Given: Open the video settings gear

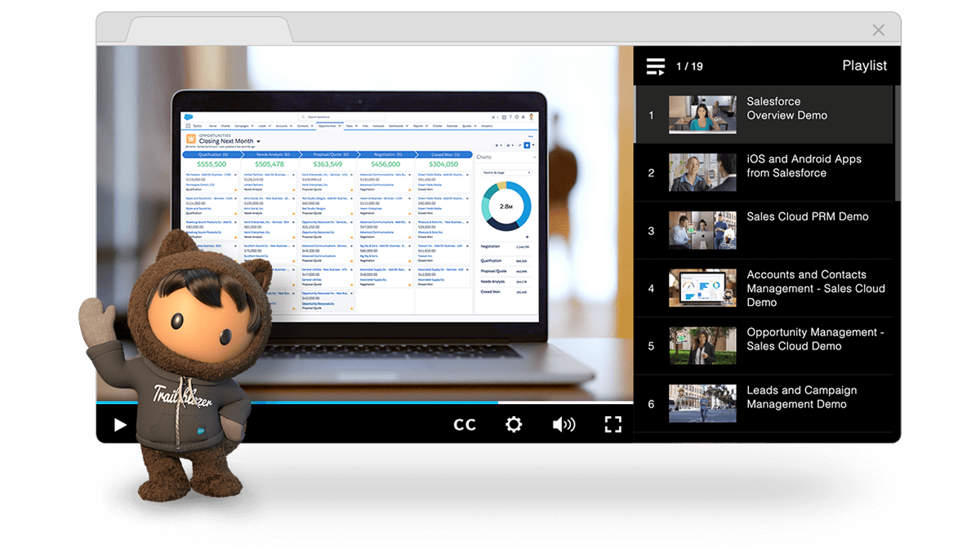Looking at the screenshot, I should [x=514, y=424].
